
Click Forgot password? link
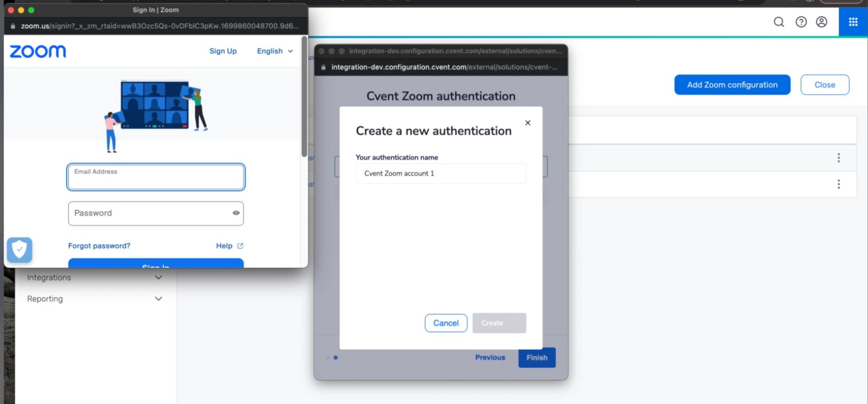tap(99, 246)
